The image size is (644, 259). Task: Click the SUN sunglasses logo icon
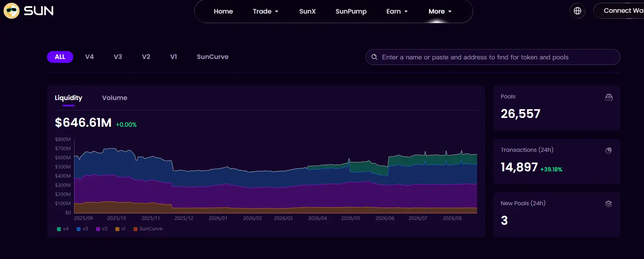[12, 11]
